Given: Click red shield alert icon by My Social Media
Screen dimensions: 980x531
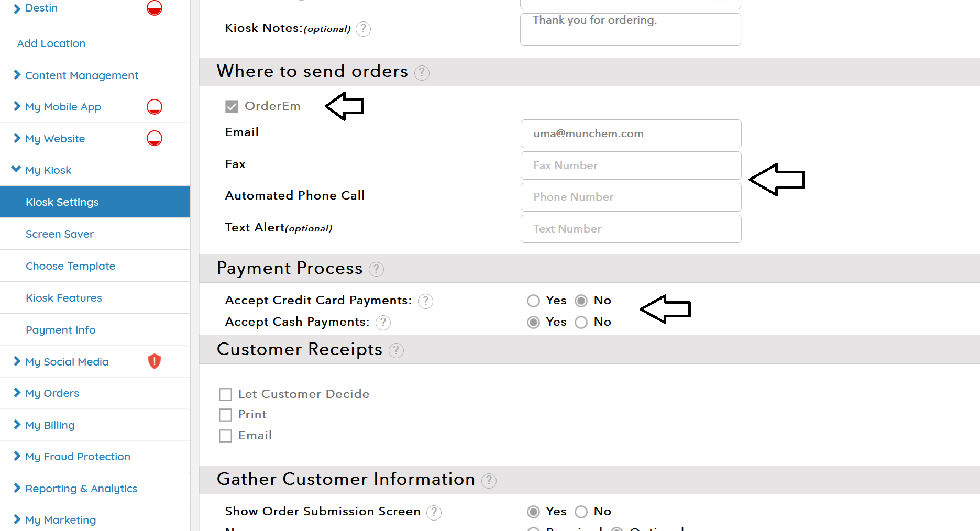Looking at the screenshot, I should 155,361.
